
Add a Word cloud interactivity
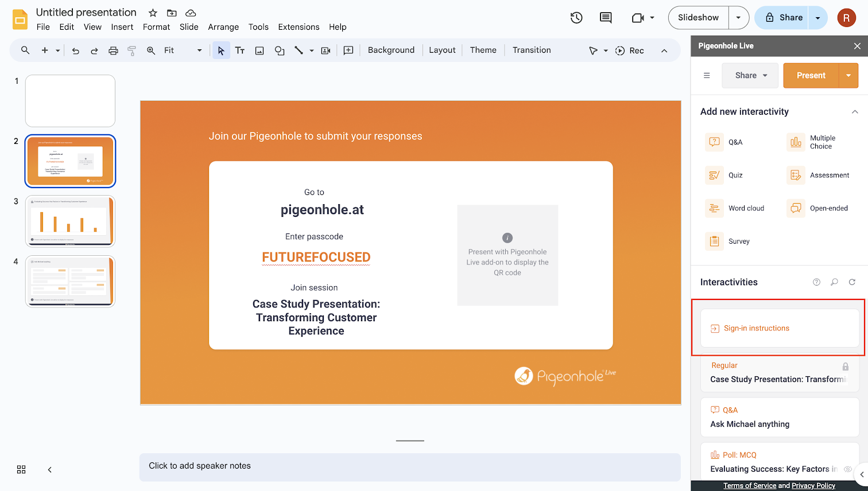coord(735,208)
